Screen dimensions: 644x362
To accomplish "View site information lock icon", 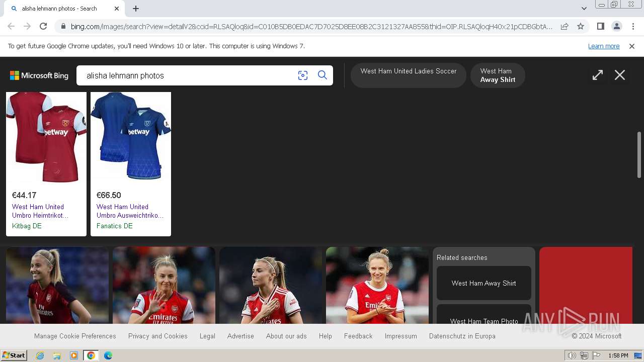I will click(62, 26).
